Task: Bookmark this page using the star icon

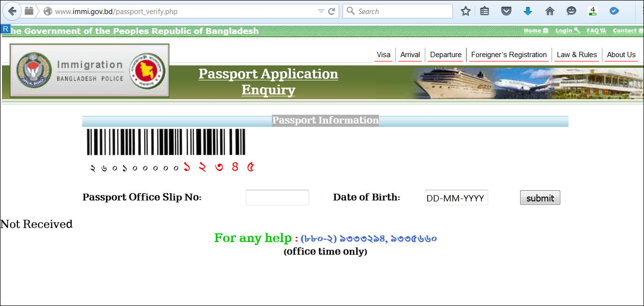Action: pyautogui.click(x=465, y=11)
